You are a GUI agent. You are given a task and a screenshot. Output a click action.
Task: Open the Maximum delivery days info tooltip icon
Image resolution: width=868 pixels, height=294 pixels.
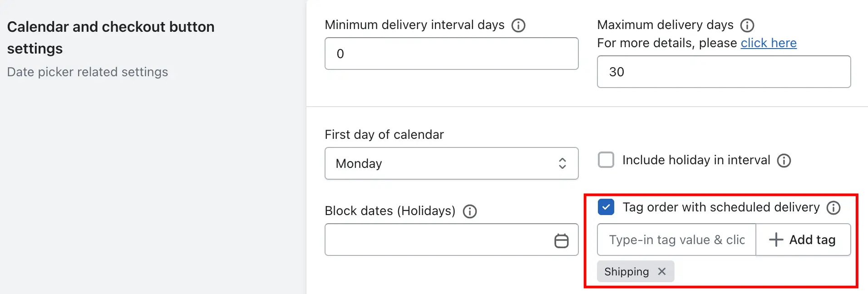click(747, 25)
